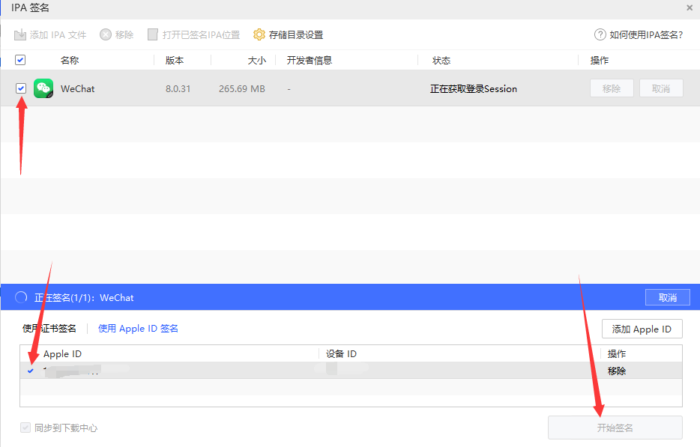Click the 状态 column header
This screenshot has width=700, height=447.
[x=441, y=60]
